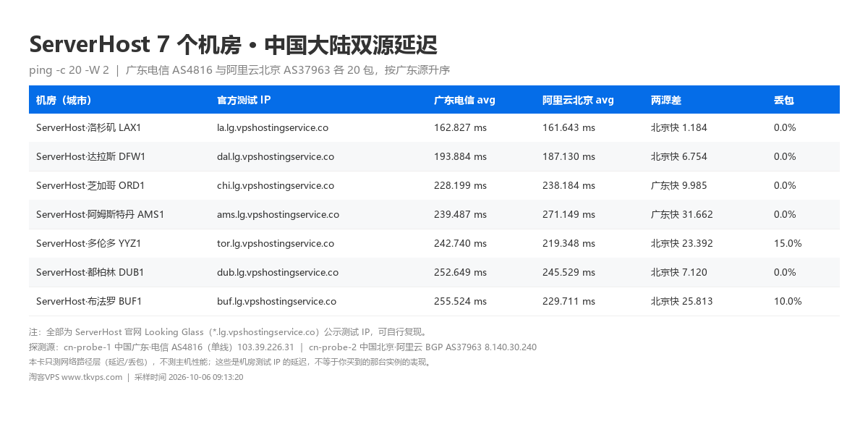Screen dimensions: 868x440
Task: Click the 北京快 1.184 difference cell
Action: tap(679, 127)
